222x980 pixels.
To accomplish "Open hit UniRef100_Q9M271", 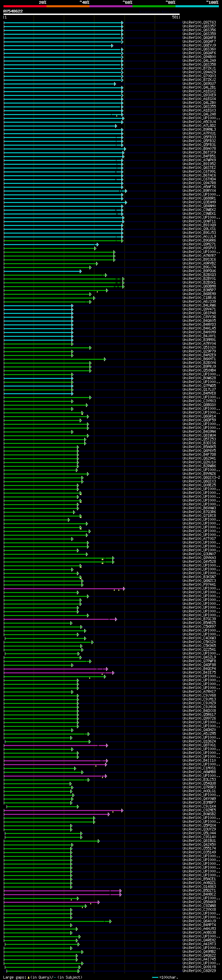I will point(199,244).
